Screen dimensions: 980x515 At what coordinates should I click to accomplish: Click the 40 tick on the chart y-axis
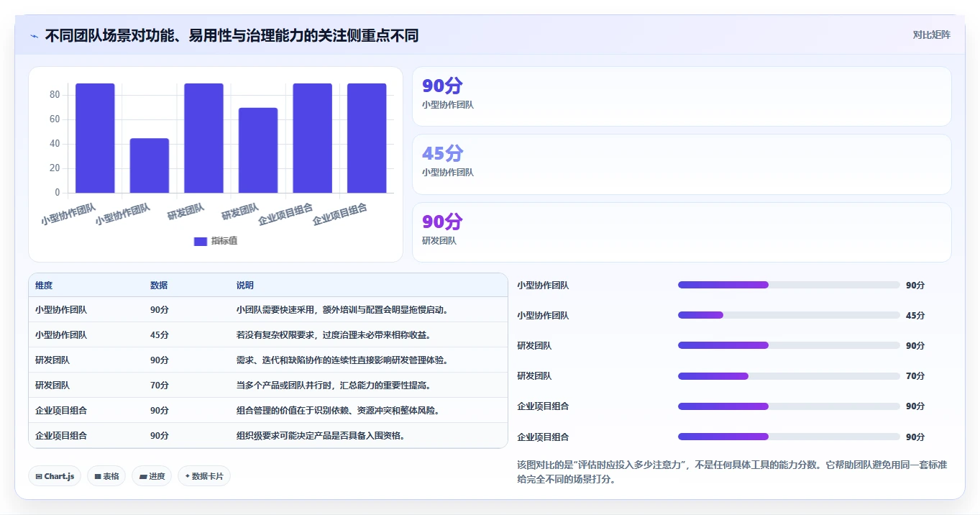pos(55,144)
